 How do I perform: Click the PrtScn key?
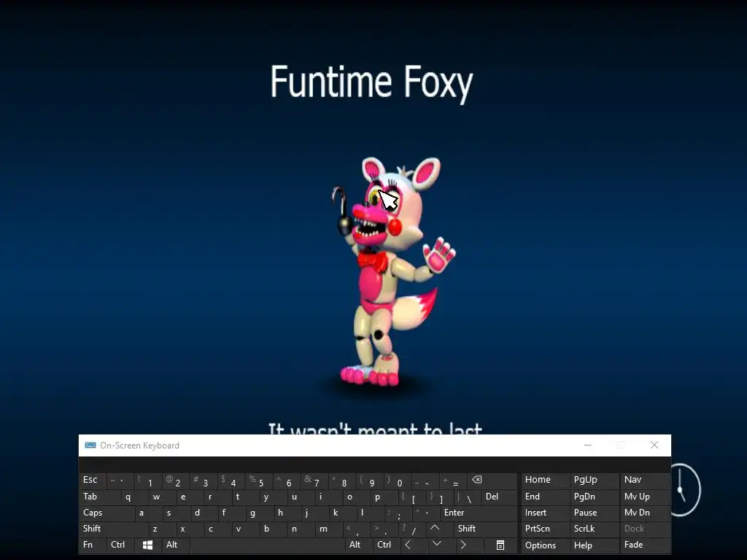pyautogui.click(x=544, y=528)
